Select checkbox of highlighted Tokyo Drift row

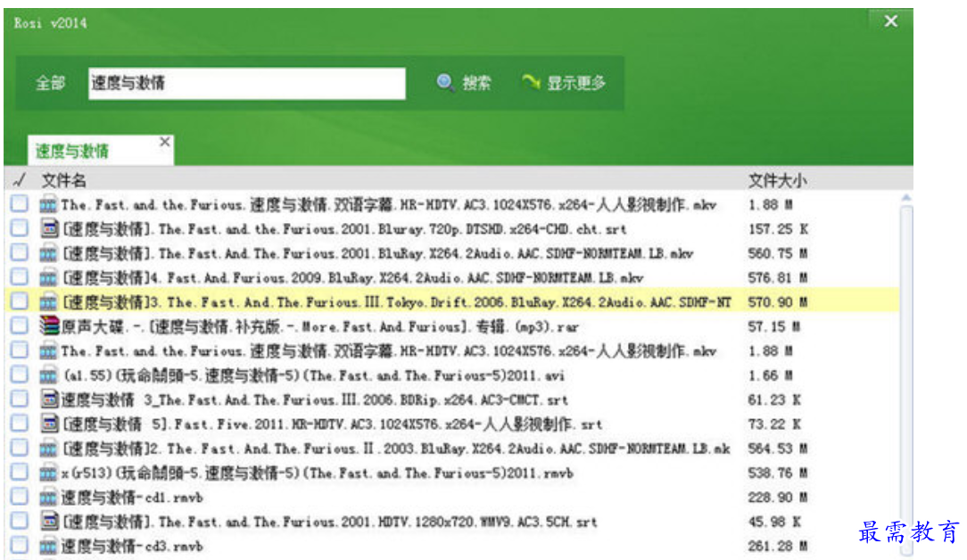[19, 301]
